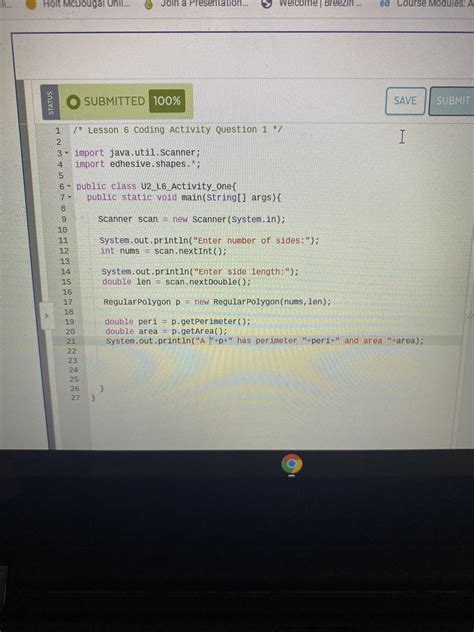
Task: Collapse the fold arrow on line 3
Action: pos(67,153)
